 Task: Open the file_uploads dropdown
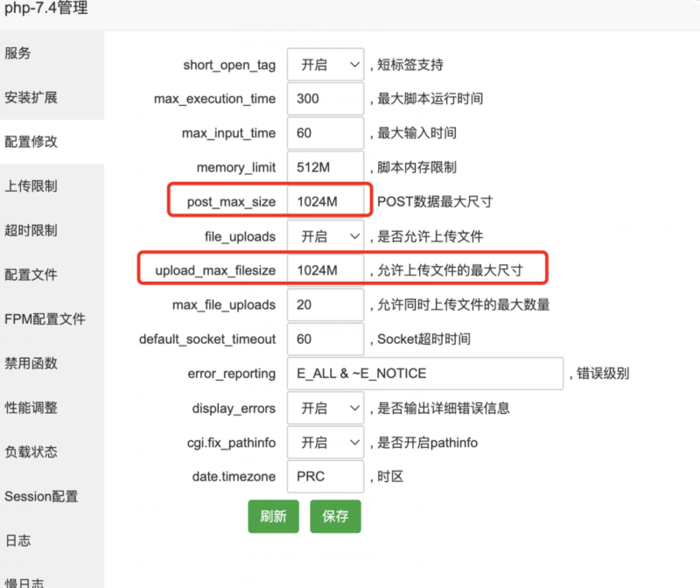325,235
